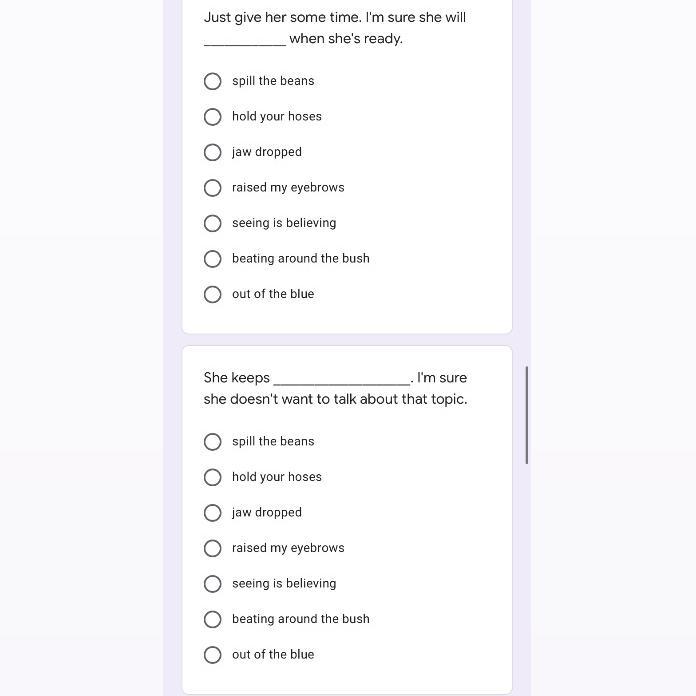Viewport: 696px width, 696px height.
Task: Choose 'seeing is believing' in the first question
Action: pos(213,223)
